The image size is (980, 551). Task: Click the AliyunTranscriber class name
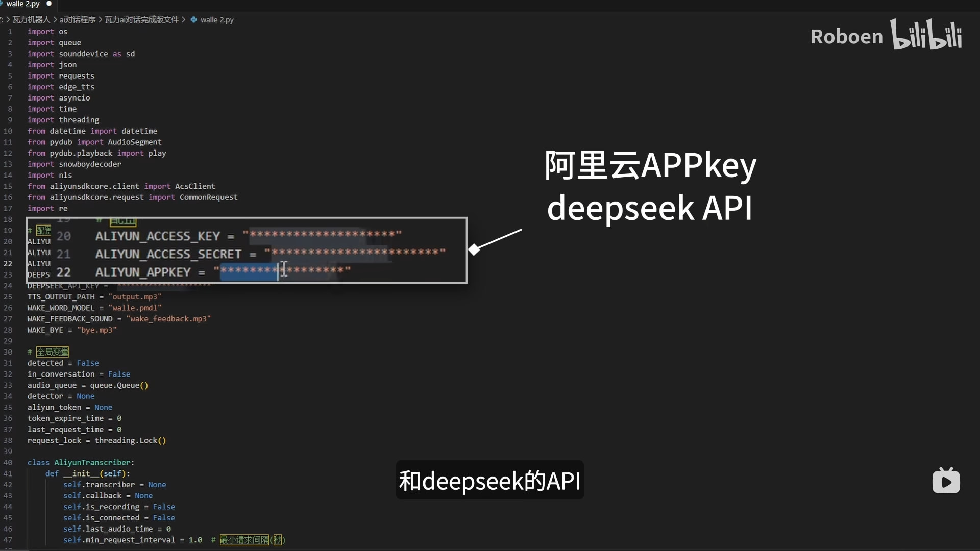(92, 462)
